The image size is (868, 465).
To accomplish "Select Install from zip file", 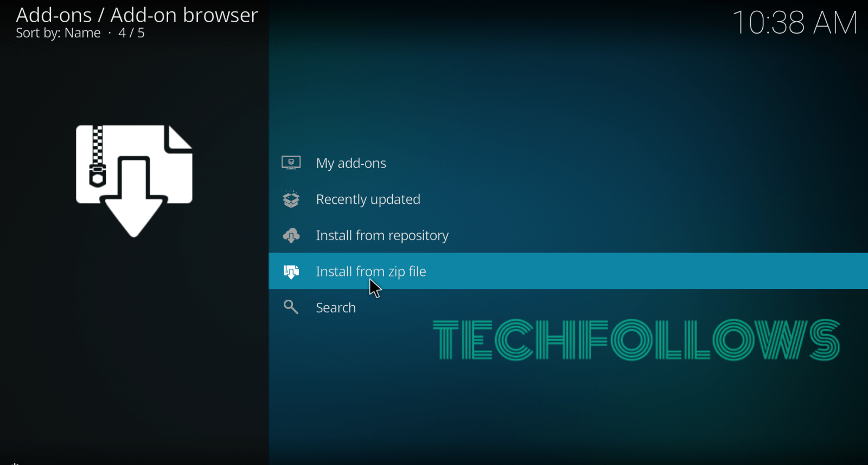I will click(x=568, y=271).
